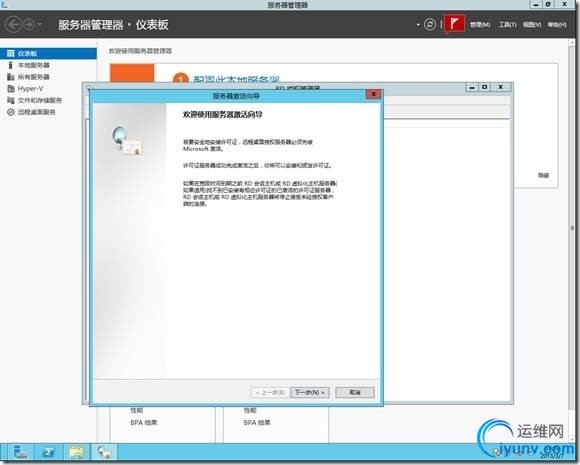Maximize the RD 授权管理器 window

[x=484, y=88]
